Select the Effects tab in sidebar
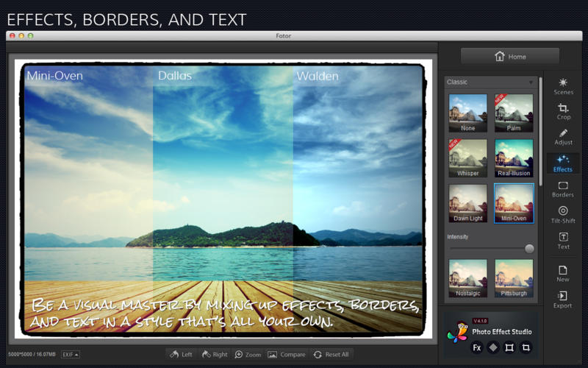The image size is (588, 368). coord(563,163)
